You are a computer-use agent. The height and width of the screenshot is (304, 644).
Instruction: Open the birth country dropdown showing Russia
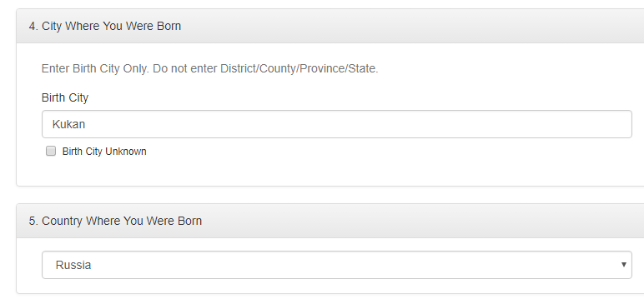337,265
